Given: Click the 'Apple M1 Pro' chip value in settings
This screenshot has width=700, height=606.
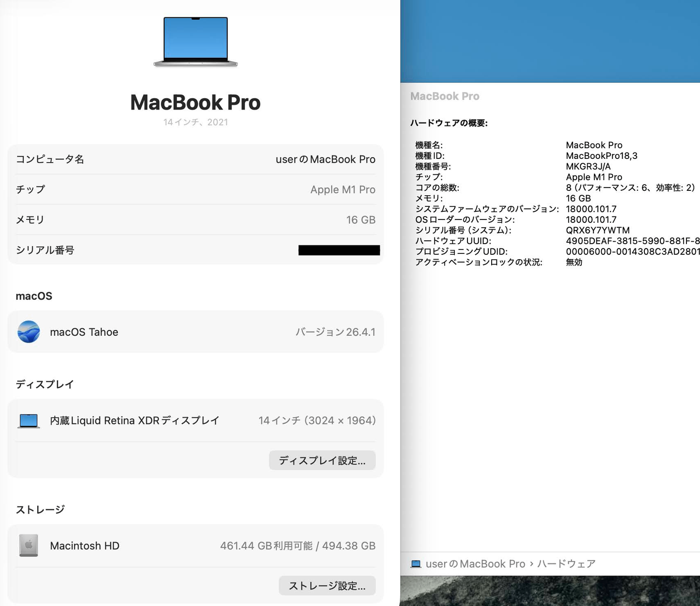Looking at the screenshot, I should pyautogui.click(x=343, y=189).
